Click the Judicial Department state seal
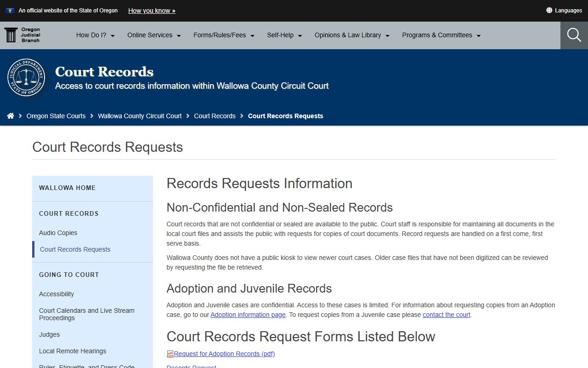Viewport: 588px width, 368px height. [x=26, y=77]
